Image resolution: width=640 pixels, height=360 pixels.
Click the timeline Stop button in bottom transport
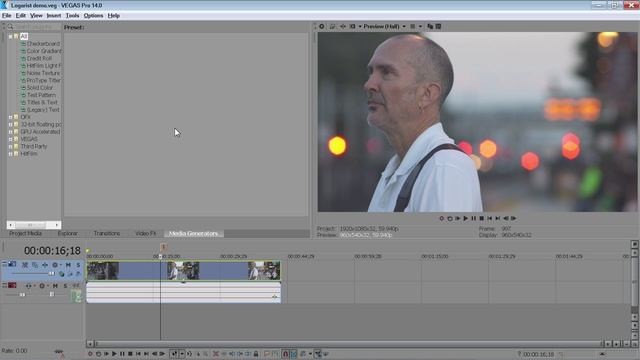click(130, 354)
